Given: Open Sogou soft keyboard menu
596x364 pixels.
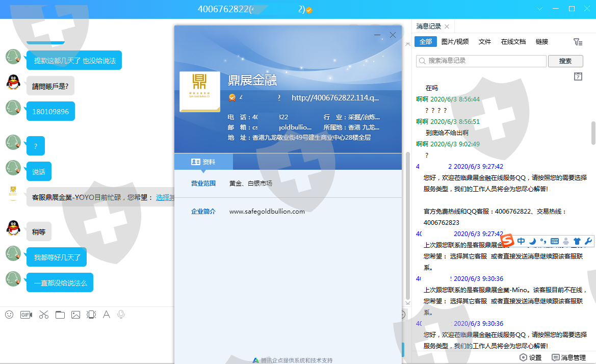Looking at the screenshot, I should (554, 241).
